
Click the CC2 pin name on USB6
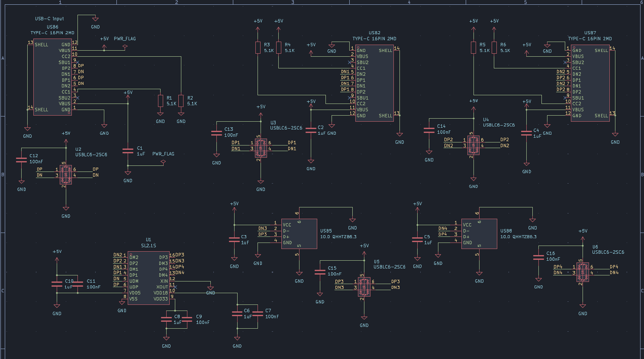click(66, 56)
